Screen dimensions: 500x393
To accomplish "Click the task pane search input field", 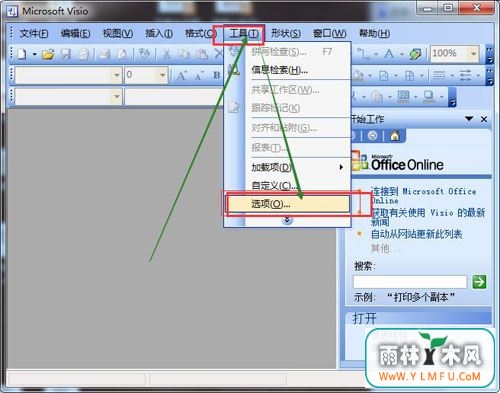I will coord(410,282).
